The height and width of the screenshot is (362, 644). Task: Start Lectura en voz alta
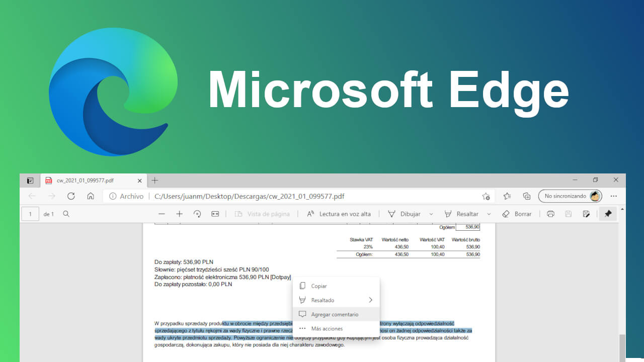339,214
